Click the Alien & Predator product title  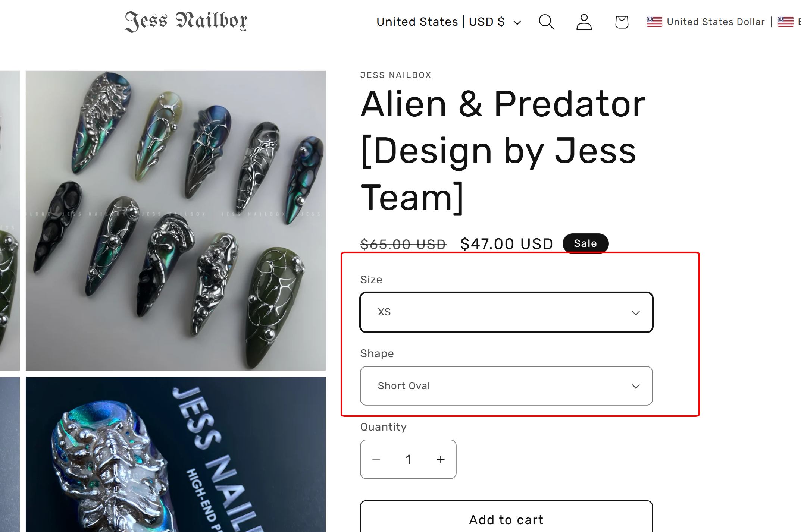click(x=503, y=151)
